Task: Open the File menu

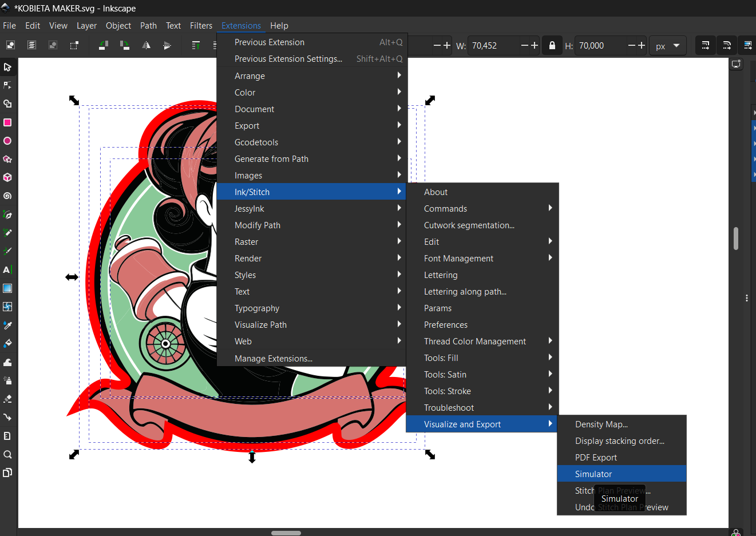Action: (x=10, y=26)
